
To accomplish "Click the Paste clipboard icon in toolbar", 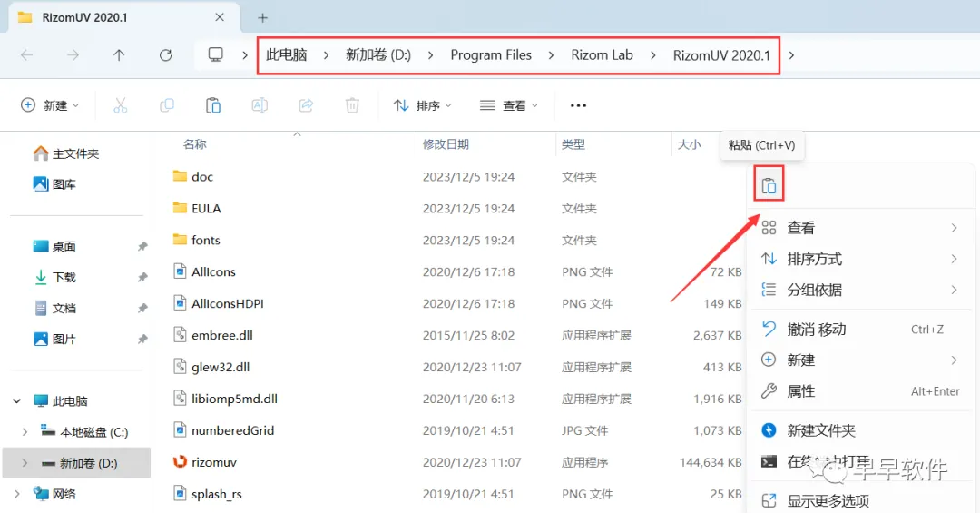I will pos(213,105).
